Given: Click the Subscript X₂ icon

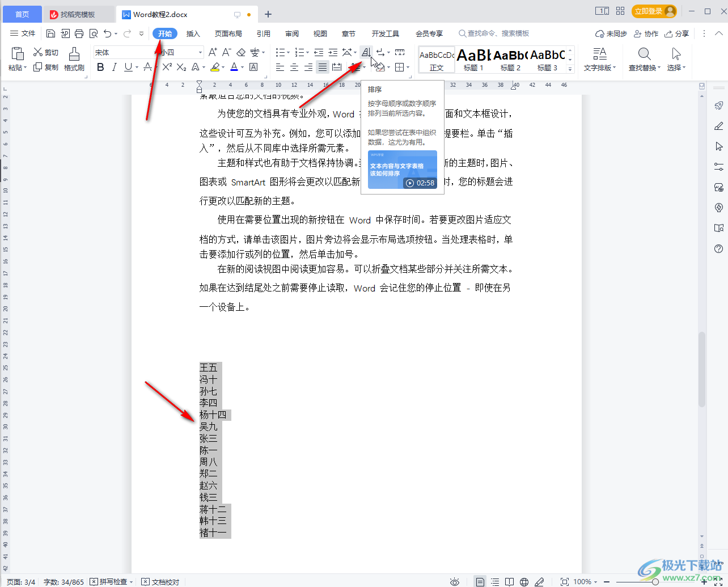Looking at the screenshot, I should click(181, 67).
